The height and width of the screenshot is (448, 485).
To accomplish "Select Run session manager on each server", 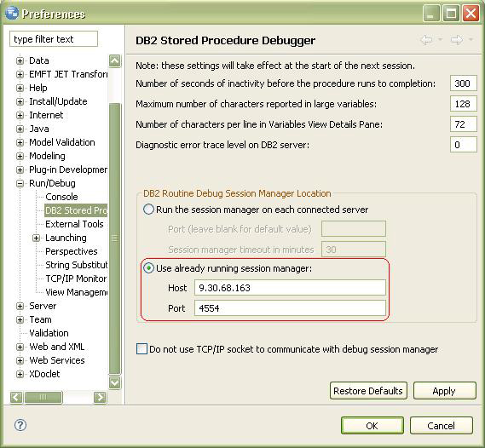I will click(x=148, y=210).
